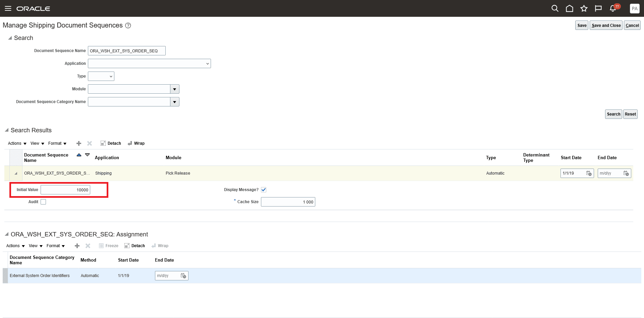This screenshot has height=318, width=644.
Task: Collapse the Search section
Action: (10, 38)
